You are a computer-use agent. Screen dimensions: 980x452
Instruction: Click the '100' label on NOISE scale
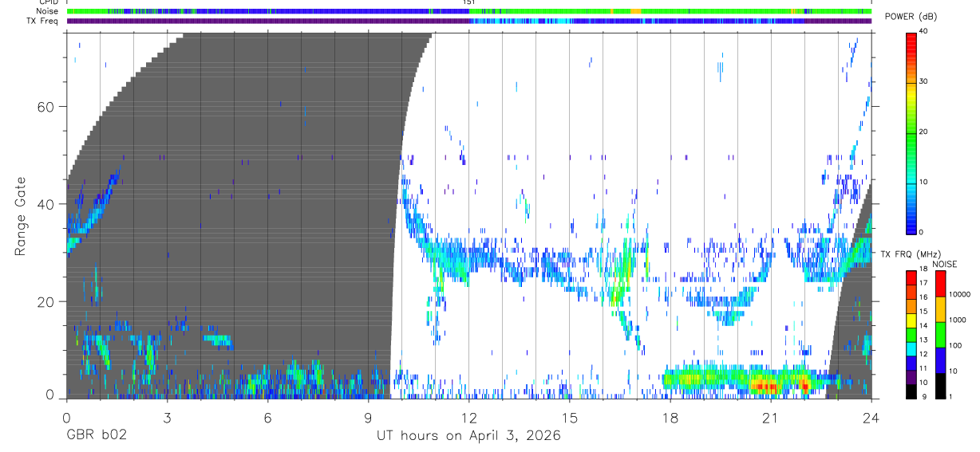pyautogui.click(x=954, y=345)
